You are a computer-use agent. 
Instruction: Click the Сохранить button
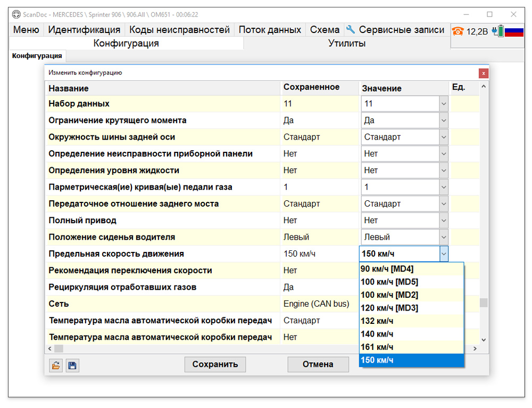click(215, 364)
